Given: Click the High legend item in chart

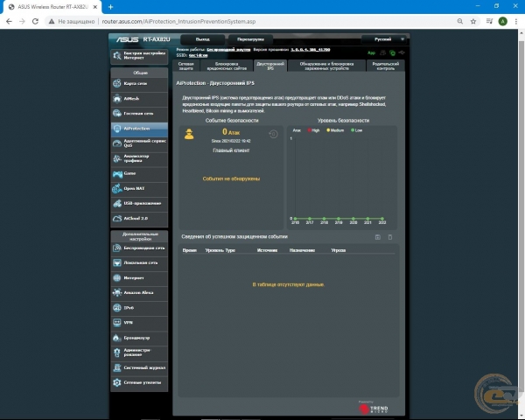Looking at the screenshot, I should pyautogui.click(x=314, y=130).
